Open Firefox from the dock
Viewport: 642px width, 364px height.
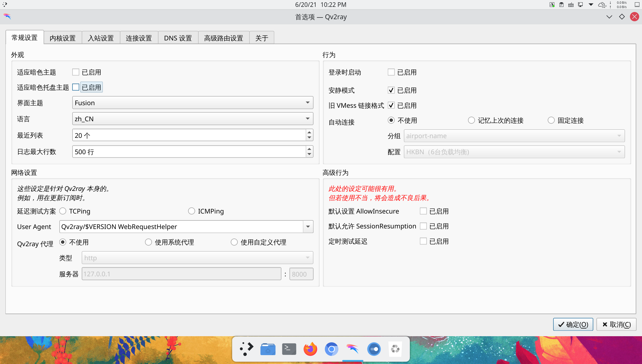310,349
